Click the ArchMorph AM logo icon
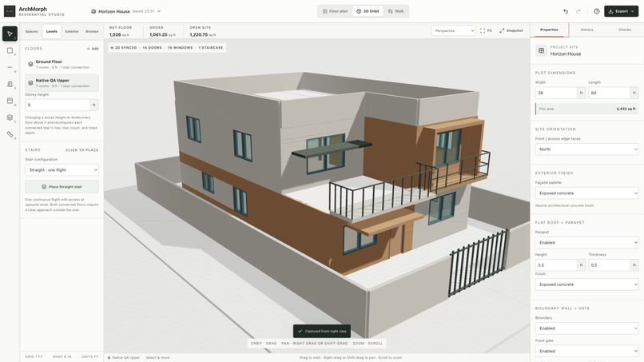The image size is (644, 362). pos(10,11)
